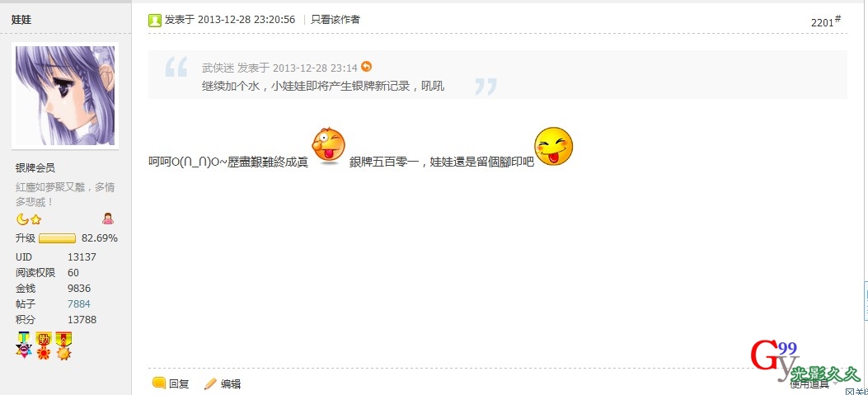Click the green user post icon

[x=154, y=20]
